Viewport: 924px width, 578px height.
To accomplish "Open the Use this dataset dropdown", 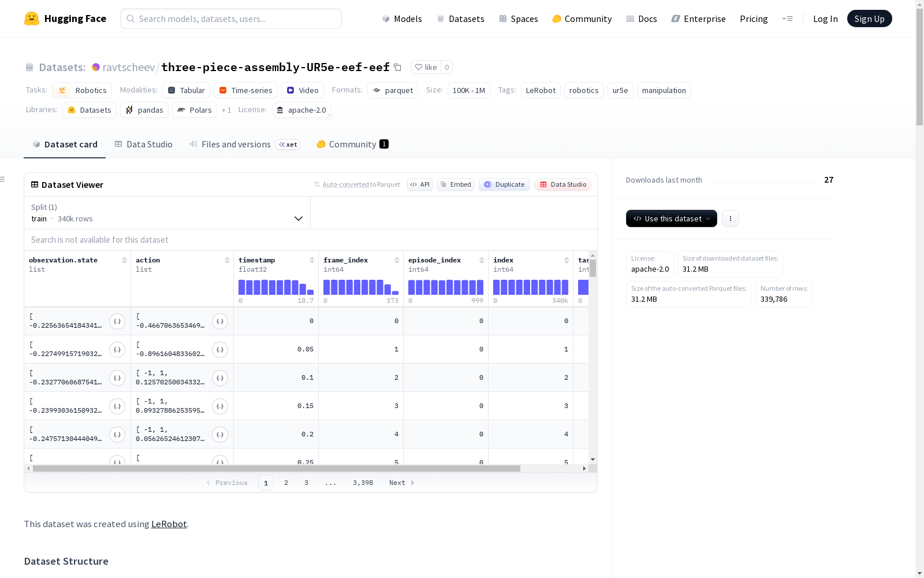I will click(672, 218).
